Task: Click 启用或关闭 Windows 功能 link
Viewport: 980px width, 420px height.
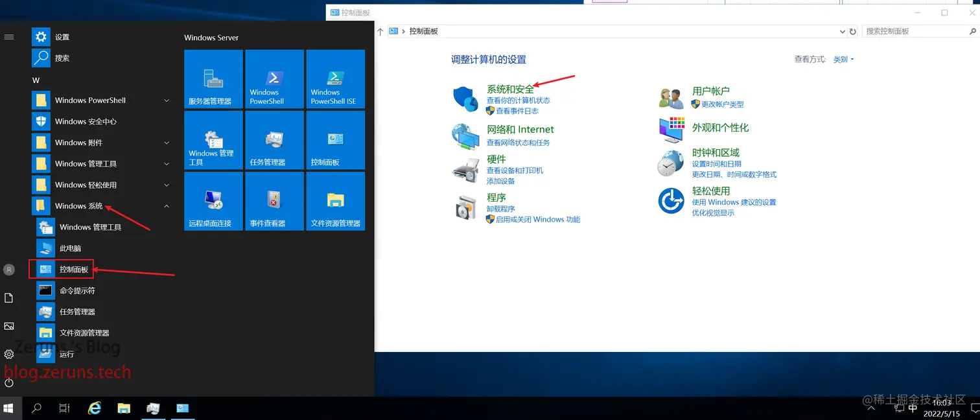Action: tap(538, 220)
